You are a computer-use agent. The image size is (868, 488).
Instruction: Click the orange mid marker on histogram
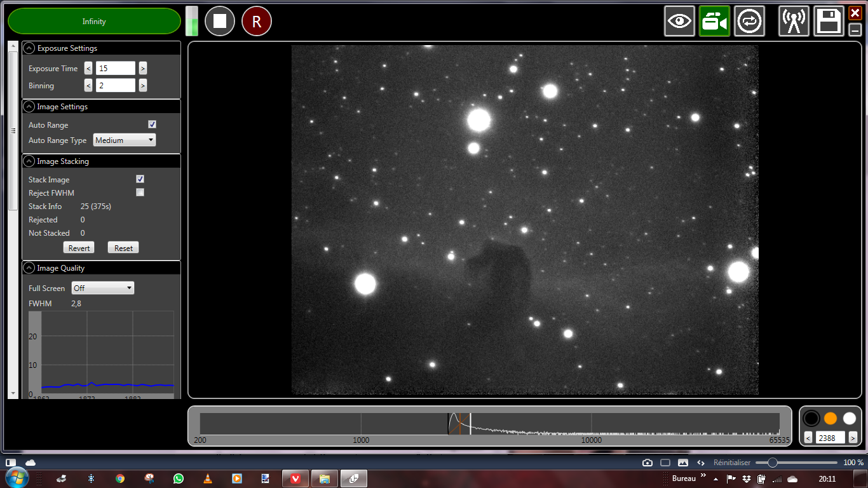pos(460,424)
